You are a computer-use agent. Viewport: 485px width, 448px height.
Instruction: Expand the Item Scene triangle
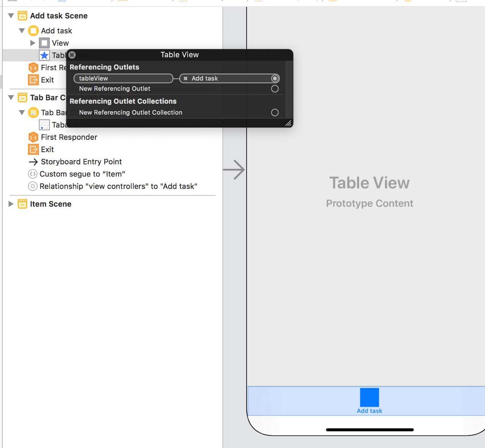click(11, 204)
